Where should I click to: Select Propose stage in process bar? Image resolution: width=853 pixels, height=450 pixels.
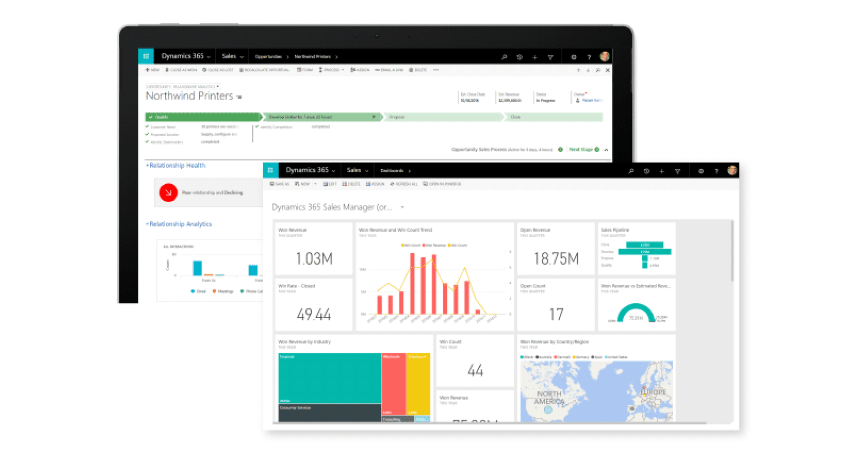tap(443, 117)
